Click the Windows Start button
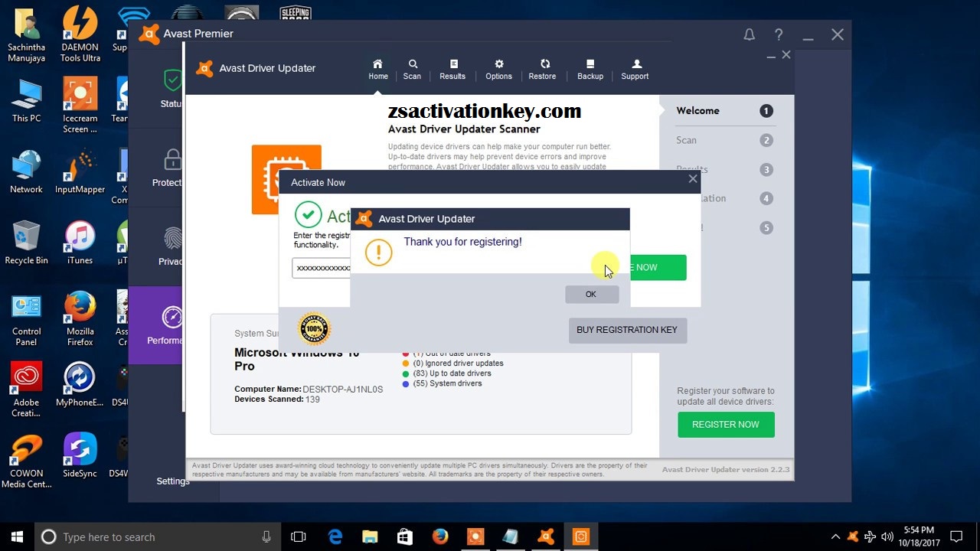 tap(17, 536)
